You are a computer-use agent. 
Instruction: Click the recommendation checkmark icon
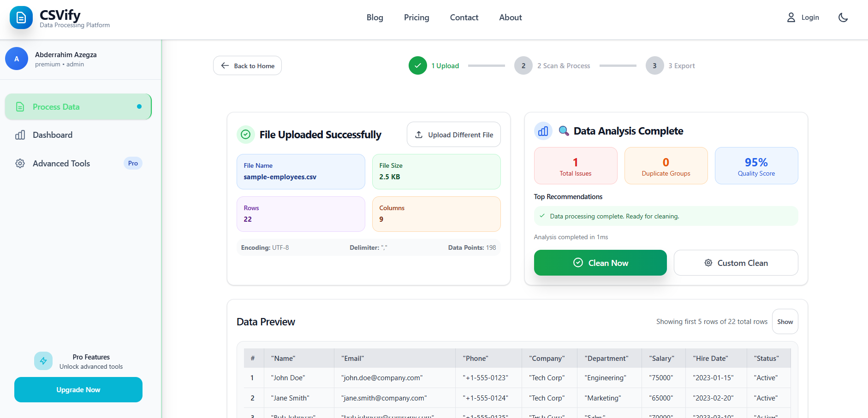(x=542, y=216)
